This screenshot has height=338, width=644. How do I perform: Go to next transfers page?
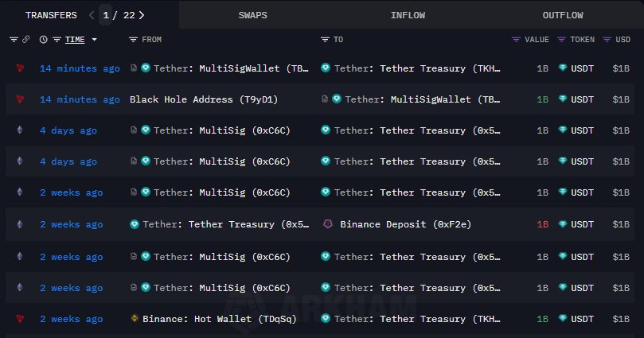pyautogui.click(x=142, y=15)
